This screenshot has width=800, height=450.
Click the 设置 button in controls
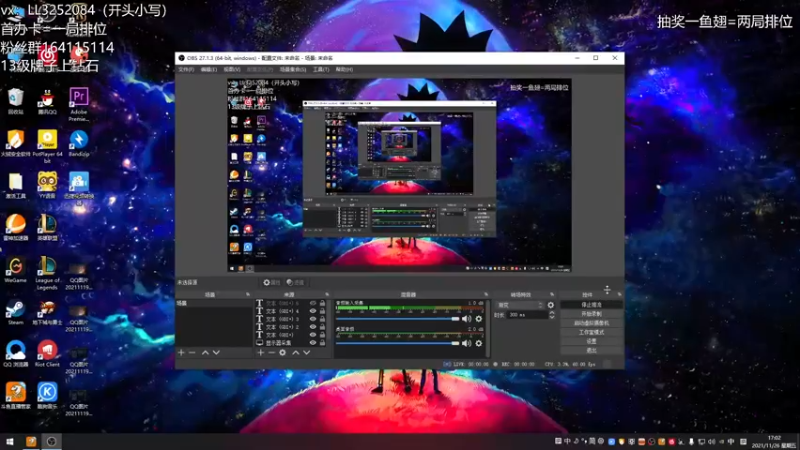coord(591,341)
